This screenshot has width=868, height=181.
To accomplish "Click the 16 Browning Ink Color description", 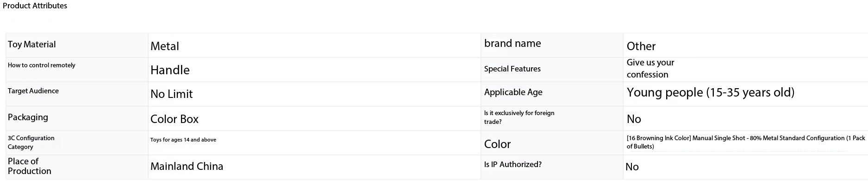I will (x=746, y=142).
